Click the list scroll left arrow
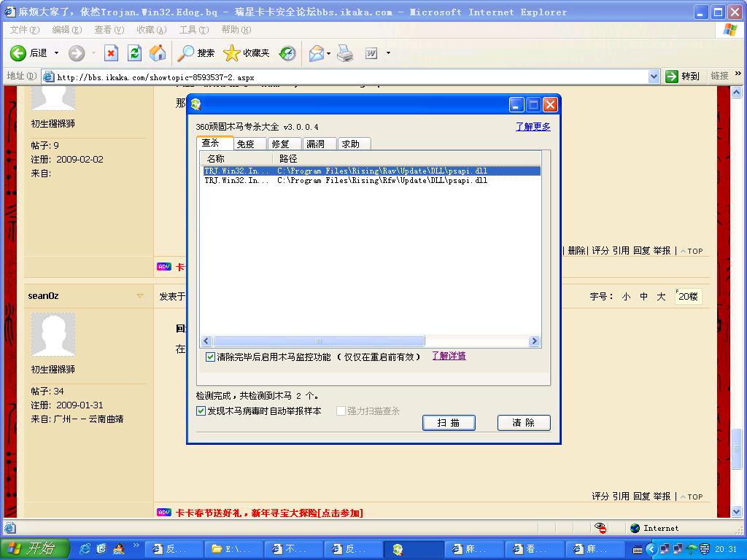This screenshot has width=747, height=560. 206,341
